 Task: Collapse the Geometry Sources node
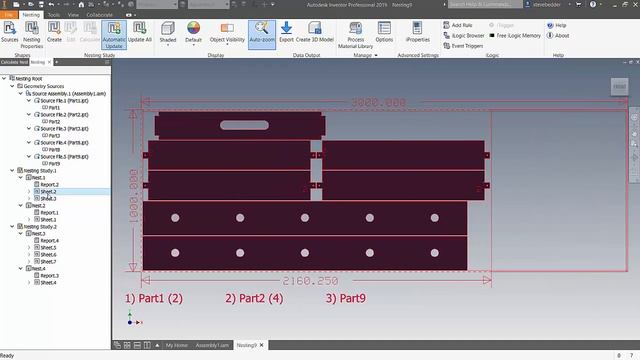click(12, 86)
